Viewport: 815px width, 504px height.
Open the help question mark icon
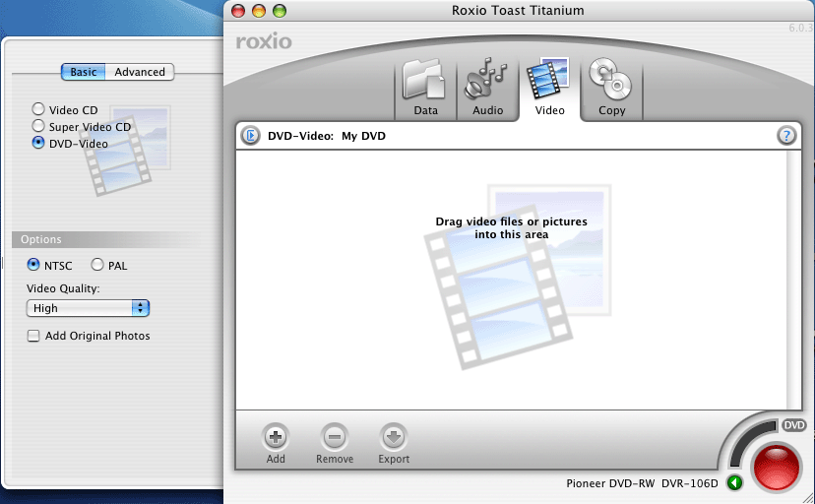[785, 136]
